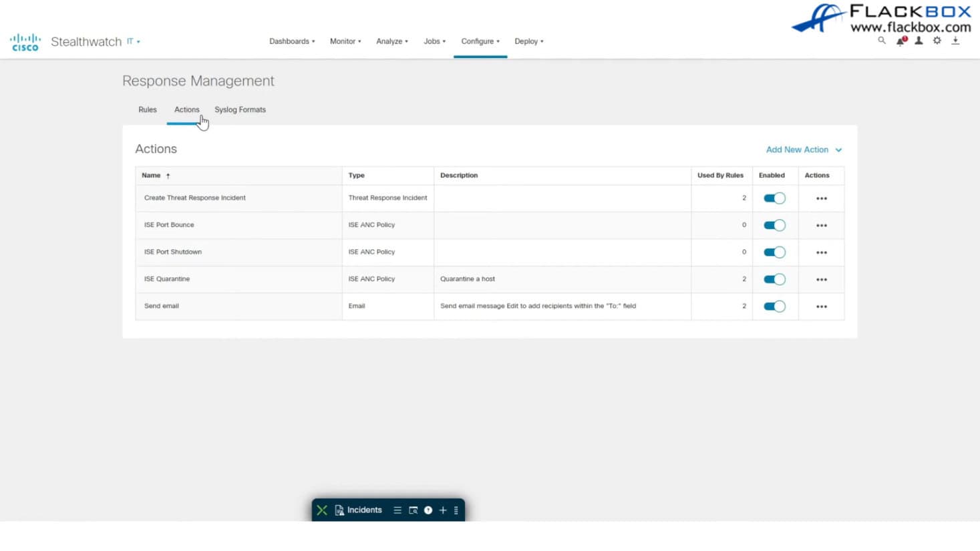980x551 pixels.
Task: Open the list icon in Incidents ribbon
Action: point(397,510)
